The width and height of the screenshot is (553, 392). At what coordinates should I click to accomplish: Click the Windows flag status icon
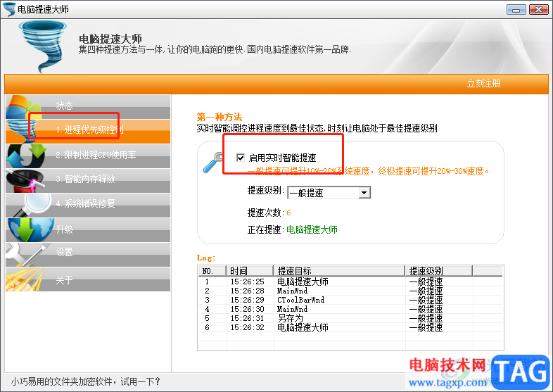(24, 107)
